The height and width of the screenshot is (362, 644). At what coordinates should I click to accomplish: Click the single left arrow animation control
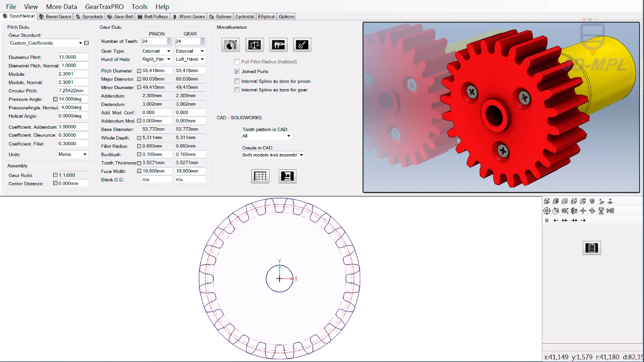(x=556, y=220)
